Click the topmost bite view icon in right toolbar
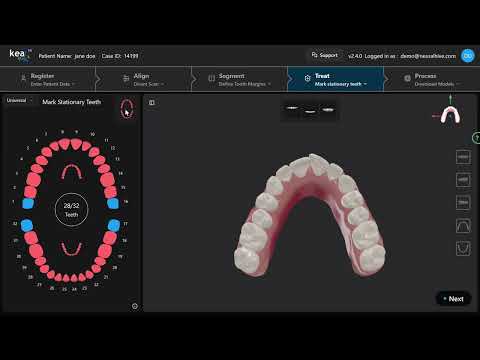Viewport: 480px width, 360px height. [463, 157]
